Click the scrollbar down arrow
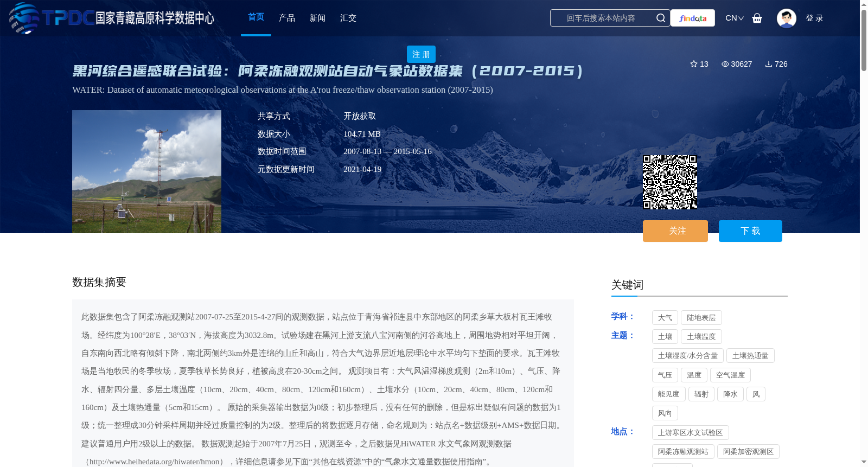 (864, 462)
